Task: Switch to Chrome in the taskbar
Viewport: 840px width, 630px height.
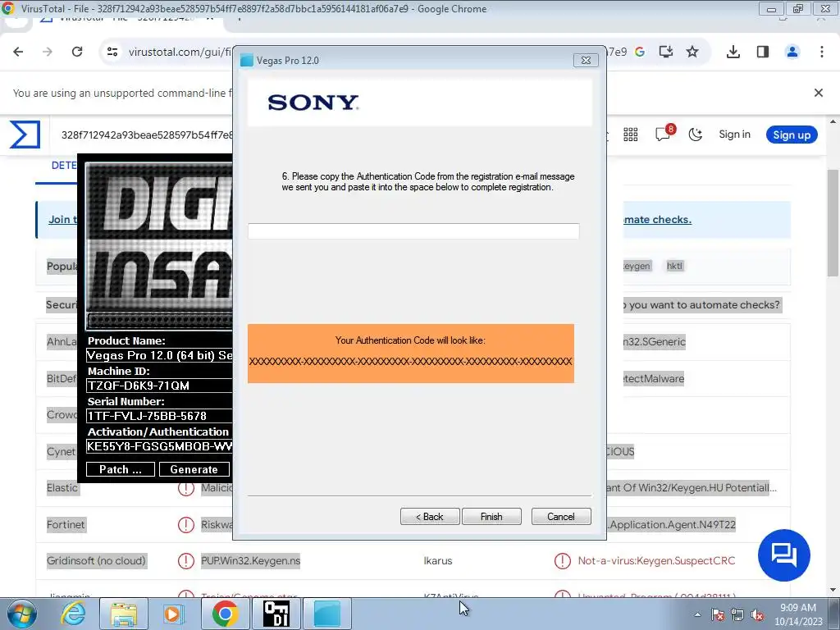Action: point(226,614)
